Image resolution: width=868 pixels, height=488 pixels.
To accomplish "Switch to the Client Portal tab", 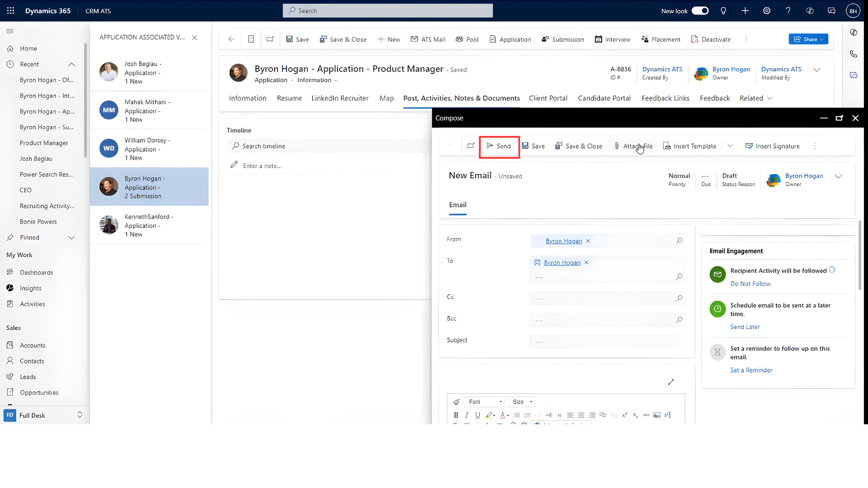I will [x=548, y=98].
